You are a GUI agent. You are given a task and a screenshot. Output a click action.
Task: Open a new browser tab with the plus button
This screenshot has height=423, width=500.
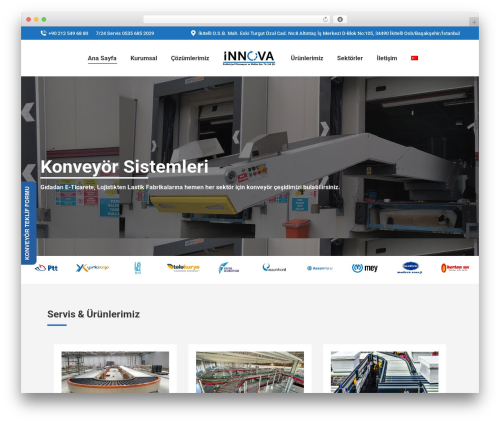[474, 22]
